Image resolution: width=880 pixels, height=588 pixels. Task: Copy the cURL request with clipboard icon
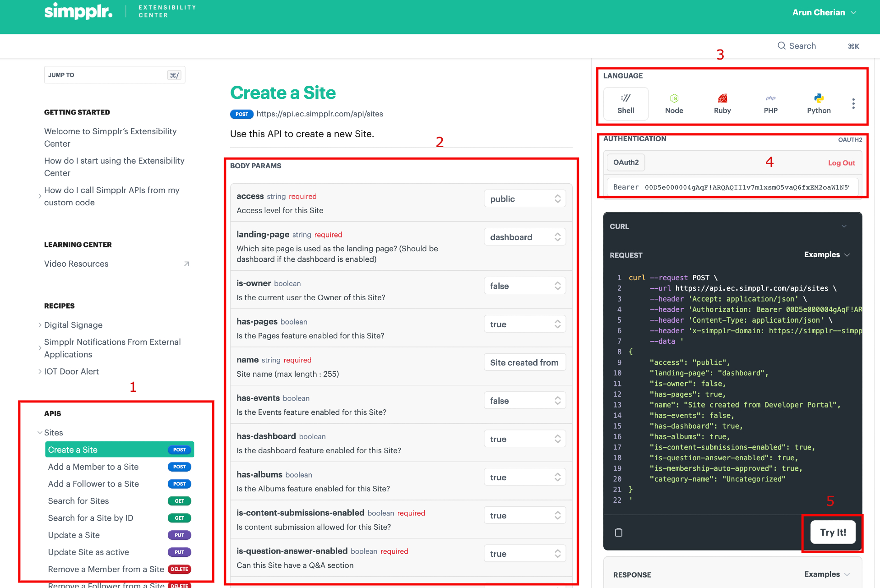click(618, 532)
